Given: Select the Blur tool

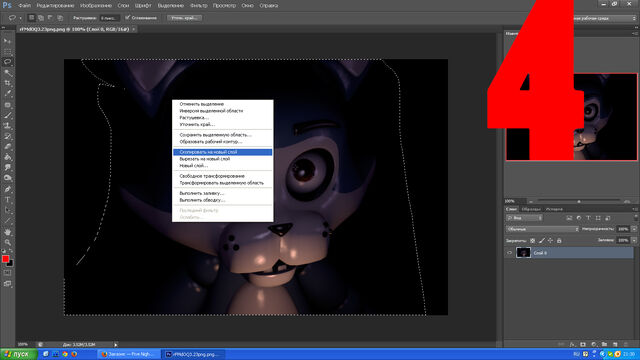Looking at the screenshot, I should click(x=7, y=168).
